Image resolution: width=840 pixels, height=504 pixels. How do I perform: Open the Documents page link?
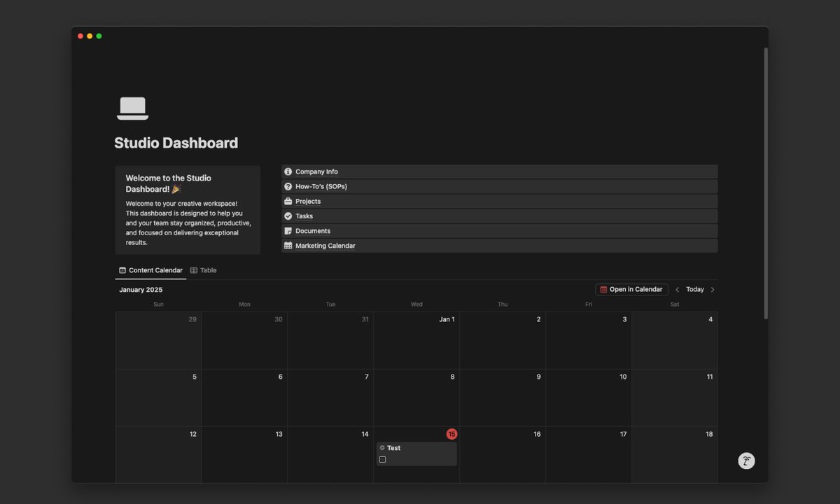pos(499,231)
